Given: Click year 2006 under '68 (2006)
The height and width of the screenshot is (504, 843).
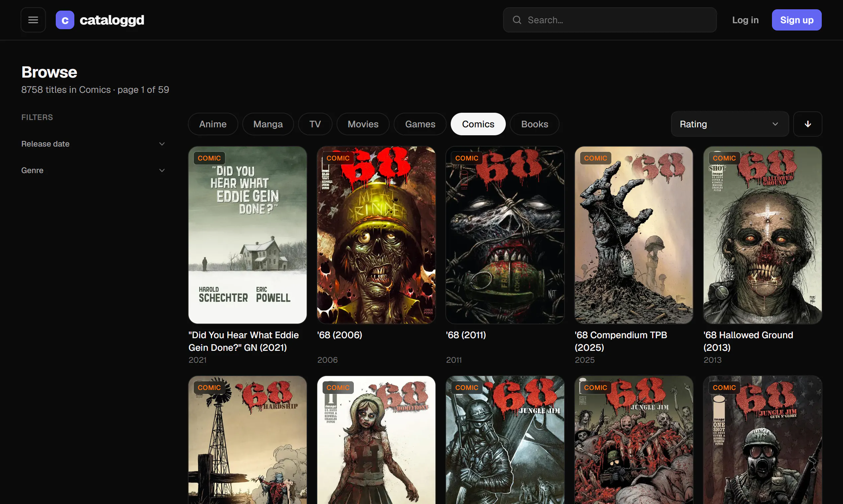Looking at the screenshot, I should click(327, 360).
